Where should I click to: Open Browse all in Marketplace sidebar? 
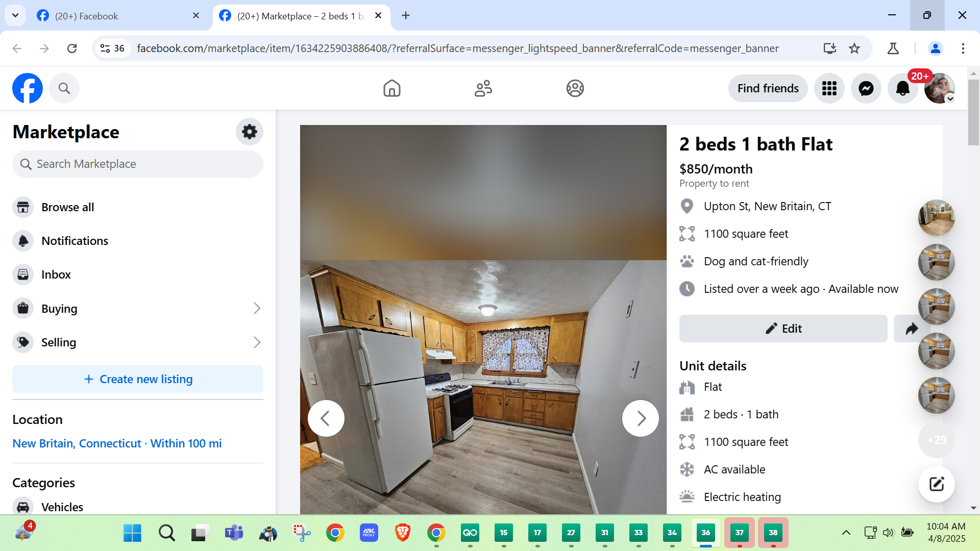(x=67, y=207)
